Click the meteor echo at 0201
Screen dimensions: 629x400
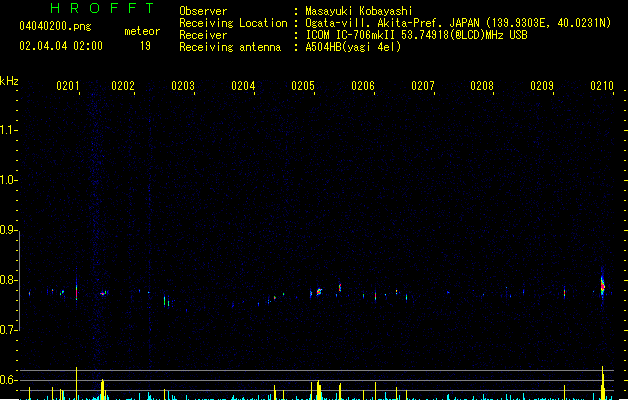point(76,292)
